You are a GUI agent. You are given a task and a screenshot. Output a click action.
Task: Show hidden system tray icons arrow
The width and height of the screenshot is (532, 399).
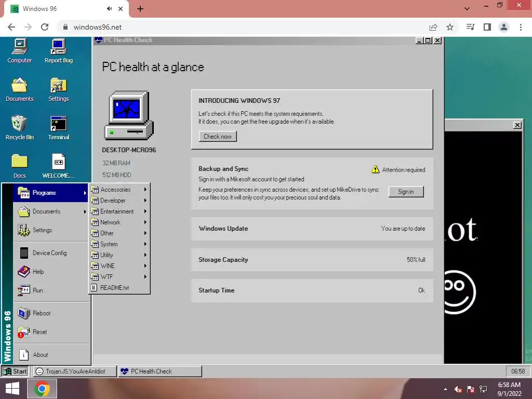tap(445, 389)
